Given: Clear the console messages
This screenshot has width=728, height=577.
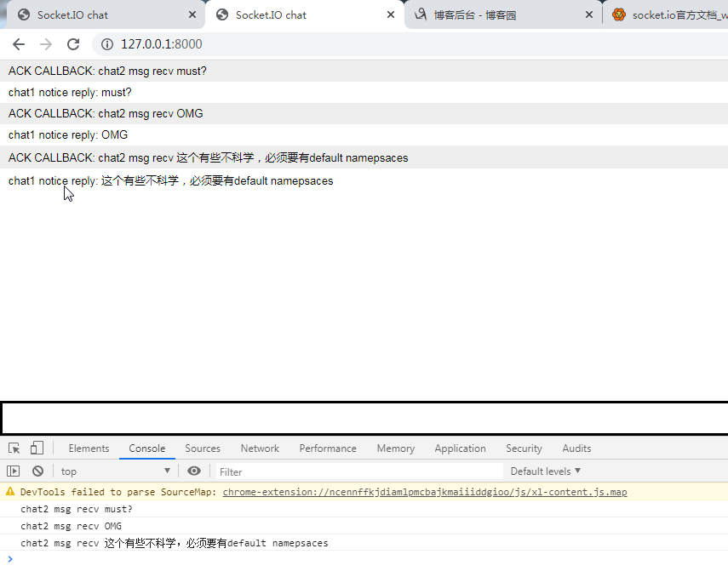Looking at the screenshot, I should coord(37,471).
